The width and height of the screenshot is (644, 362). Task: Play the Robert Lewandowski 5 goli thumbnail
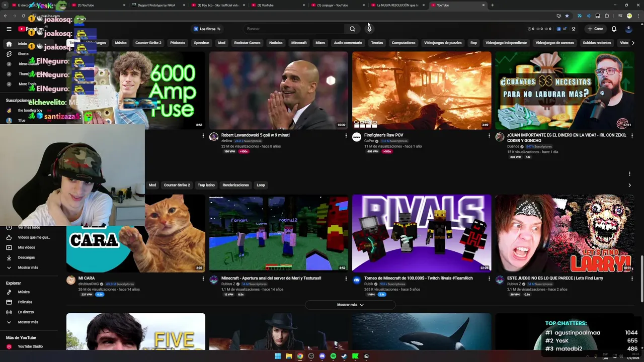click(278, 90)
